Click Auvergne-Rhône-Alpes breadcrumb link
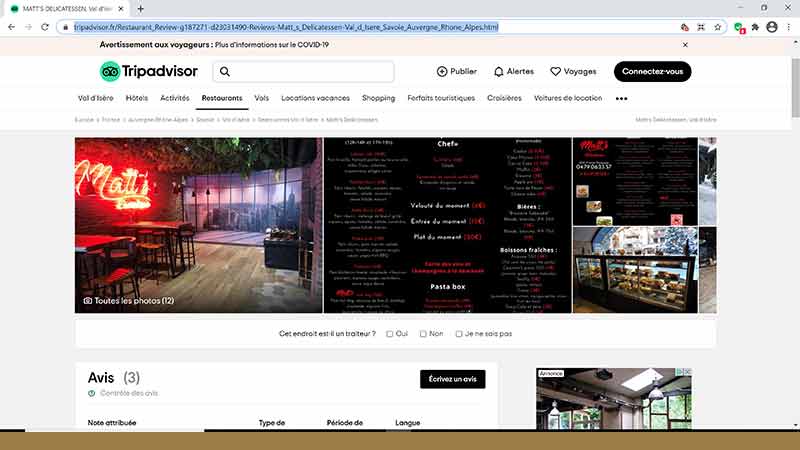800x450 pixels. click(x=158, y=120)
